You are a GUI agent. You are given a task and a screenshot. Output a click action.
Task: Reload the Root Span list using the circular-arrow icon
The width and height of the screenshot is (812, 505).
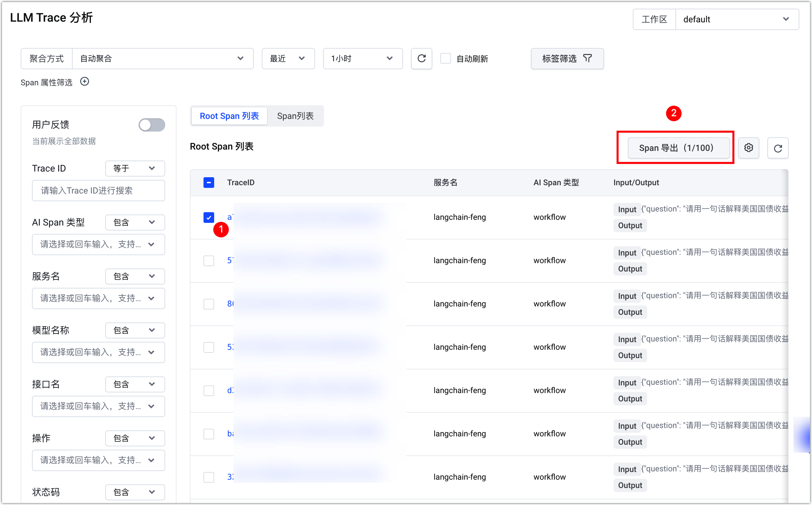778,148
